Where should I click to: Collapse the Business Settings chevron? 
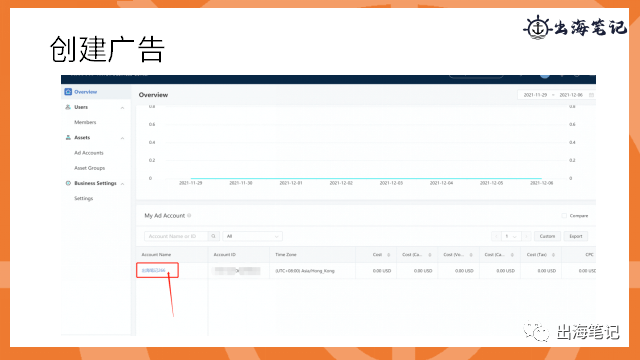tap(122, 184)
